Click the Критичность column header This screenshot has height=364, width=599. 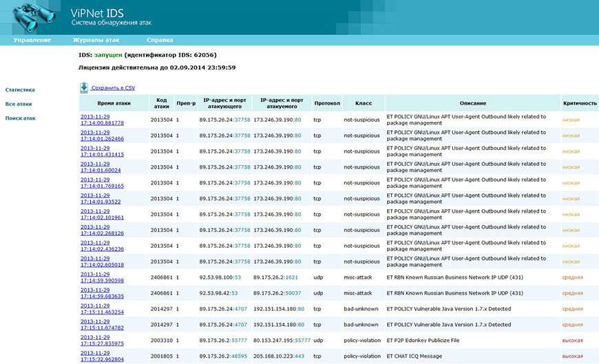(x=580, y=103)
